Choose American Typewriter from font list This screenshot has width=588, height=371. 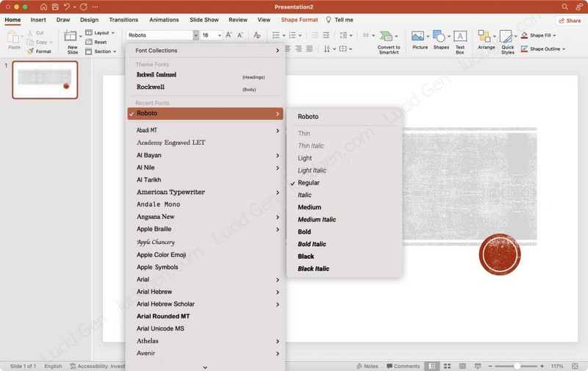coord(171,192)
